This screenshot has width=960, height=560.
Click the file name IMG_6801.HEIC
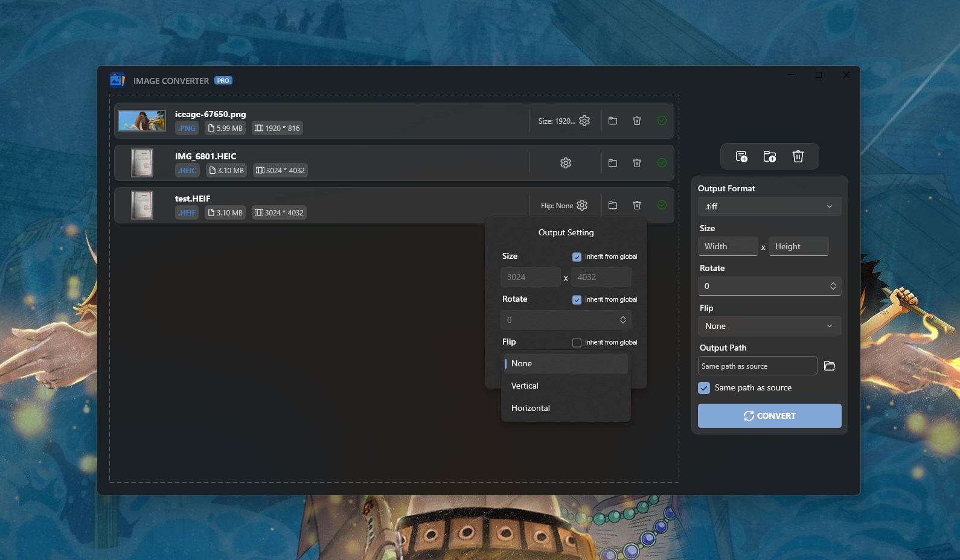tap(205, 156)
